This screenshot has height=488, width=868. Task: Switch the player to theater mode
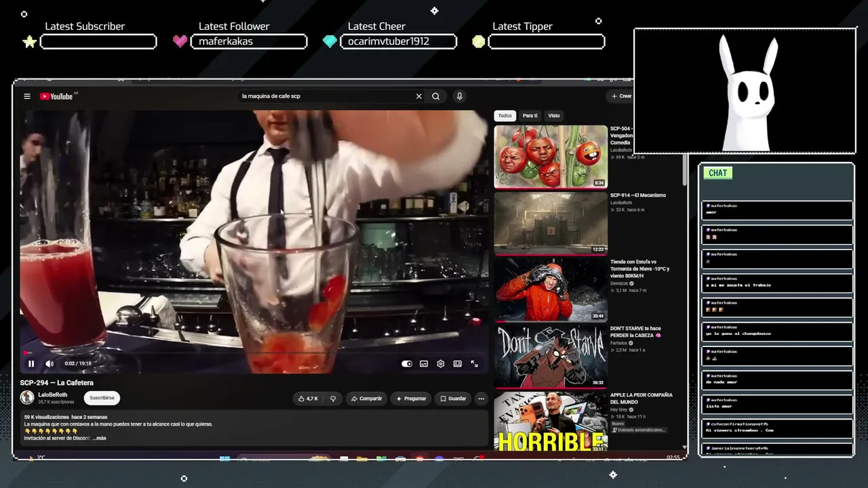[458, 364]
